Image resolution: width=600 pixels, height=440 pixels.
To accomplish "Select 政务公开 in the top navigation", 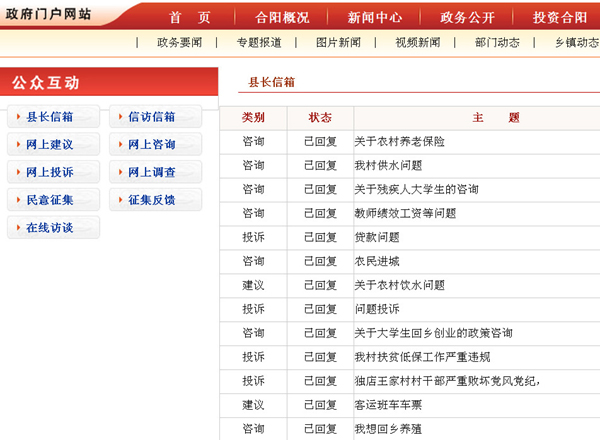I will pos(468,18).
